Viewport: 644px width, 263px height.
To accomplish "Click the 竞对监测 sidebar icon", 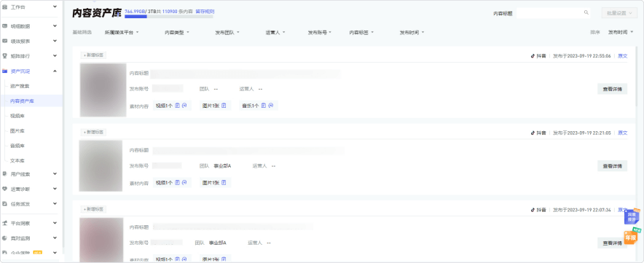I will [5, 238].
